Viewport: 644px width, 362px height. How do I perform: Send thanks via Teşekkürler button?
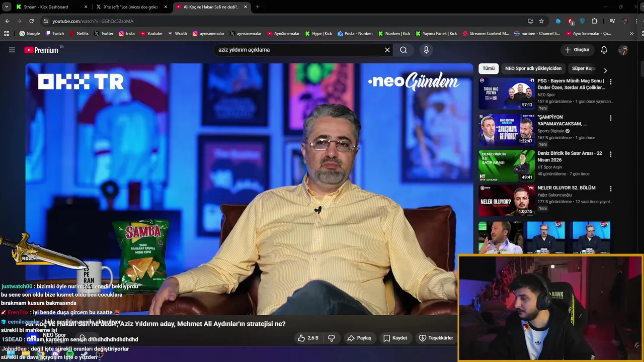436,338
